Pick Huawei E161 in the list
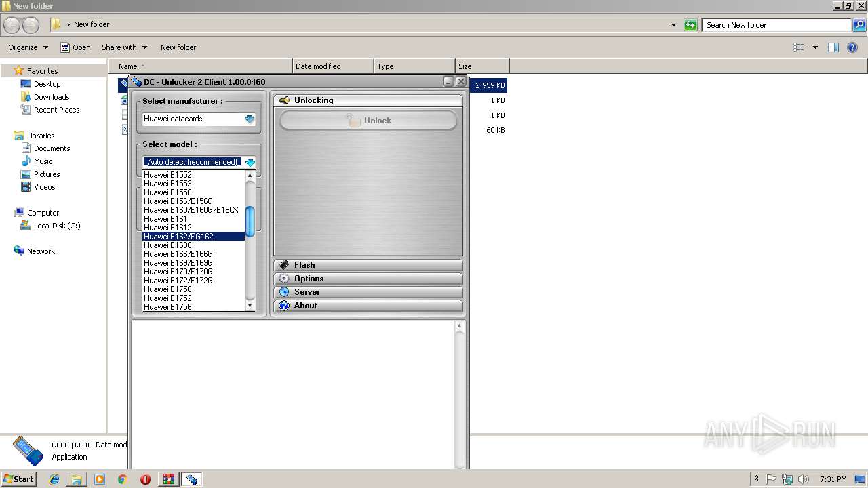The height and width of the screenshot is (488, 868). pos(193,219)
